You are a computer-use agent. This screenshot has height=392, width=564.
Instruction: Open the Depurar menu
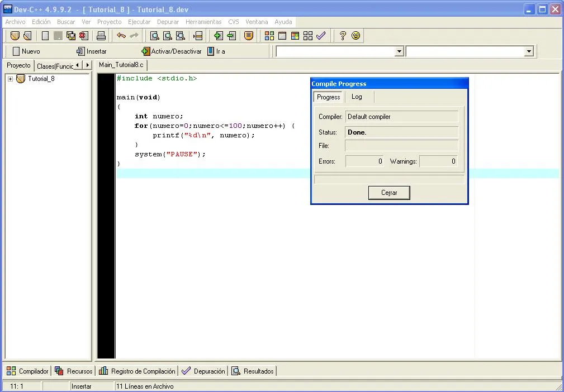pos(168,22)
